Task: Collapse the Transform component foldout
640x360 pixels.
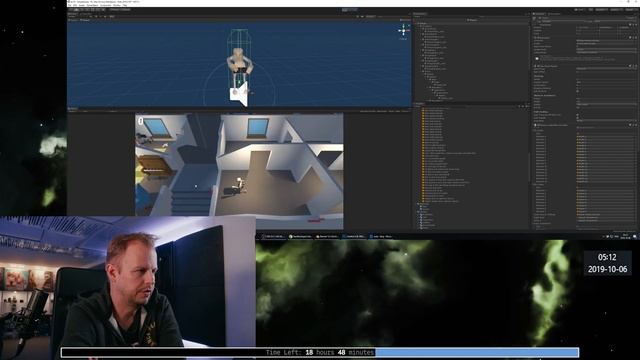Action: point(535,25)
